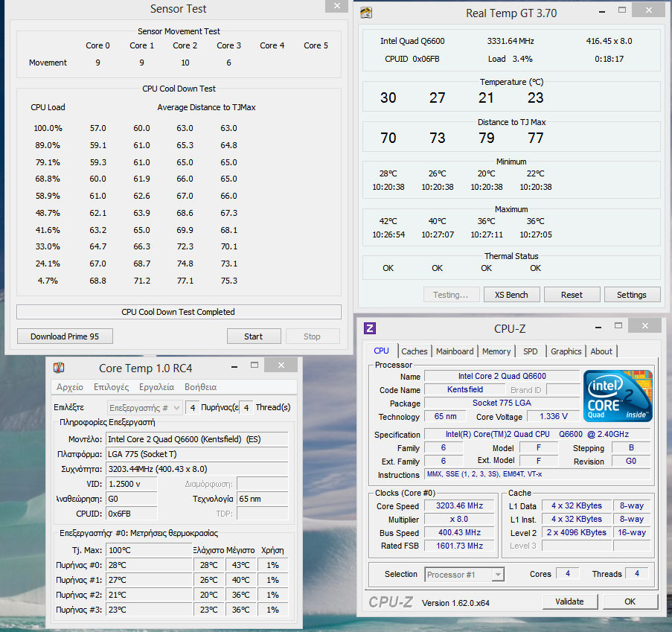The width and height of the screenshot is (672, 632).
Task: Click the 4.7% CPU Load row value
Action: pyautogui.click(x=47, y=281)
